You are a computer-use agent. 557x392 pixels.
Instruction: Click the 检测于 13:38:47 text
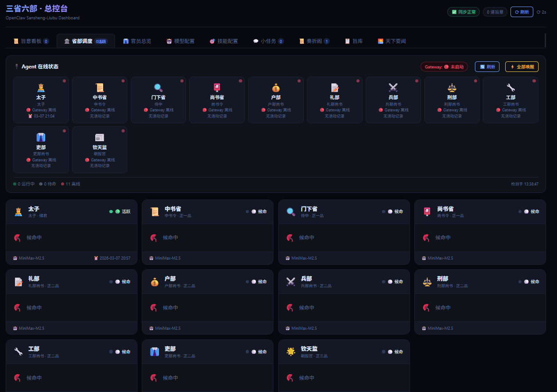pyautogui.click(x=525, y=184)
